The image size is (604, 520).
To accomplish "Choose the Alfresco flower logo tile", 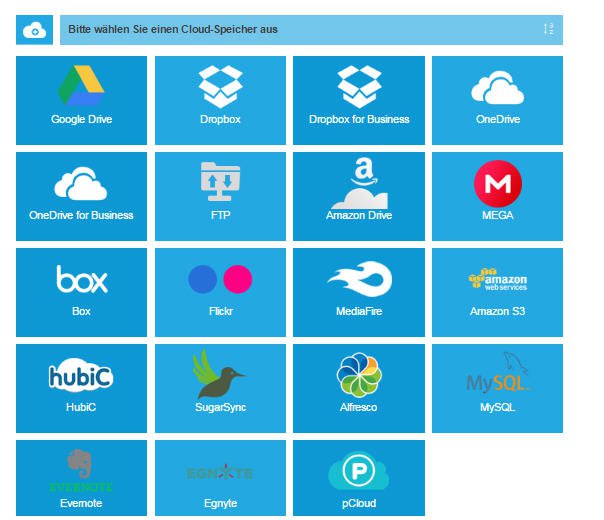I will click(359, 388).
